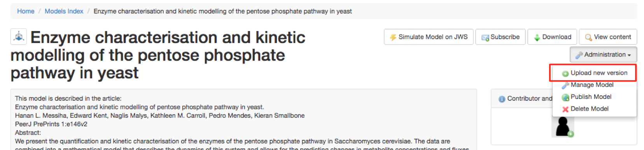Click the red X Delete icon

pyautogui.click(x=565, y=109)
